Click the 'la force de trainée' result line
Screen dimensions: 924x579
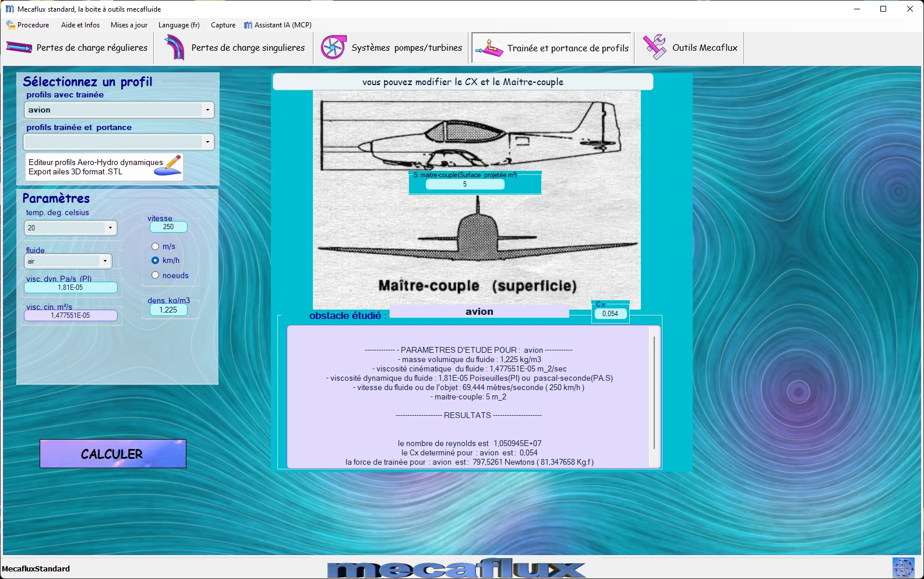tap(470, 462)
